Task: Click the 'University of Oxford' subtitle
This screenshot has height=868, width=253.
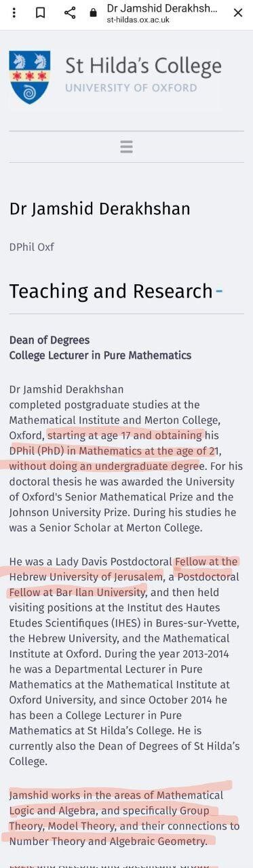Action: [131, 87]
